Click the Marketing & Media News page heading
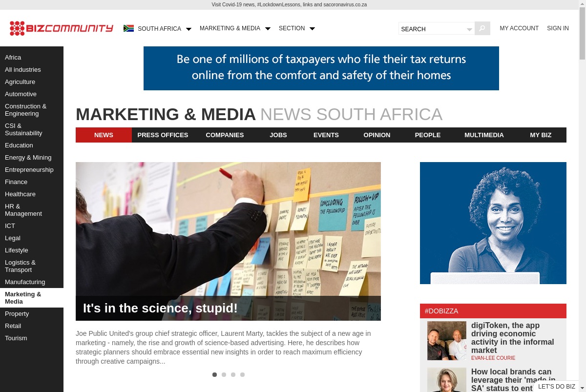The width and height of the screenshot is (586, 392). [x=259, y=114]
